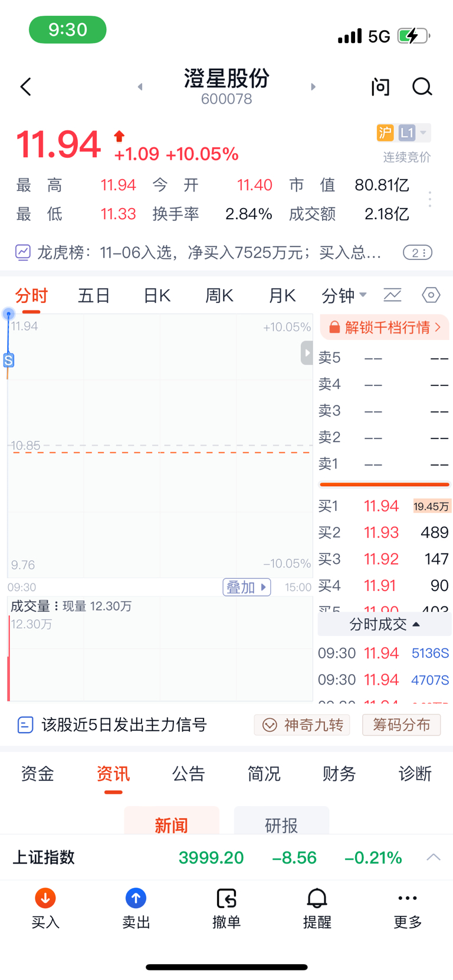453x980 pixels.
Task: Tap the 龙虎榜 chart icon
Action: click(x=22, y=253)
